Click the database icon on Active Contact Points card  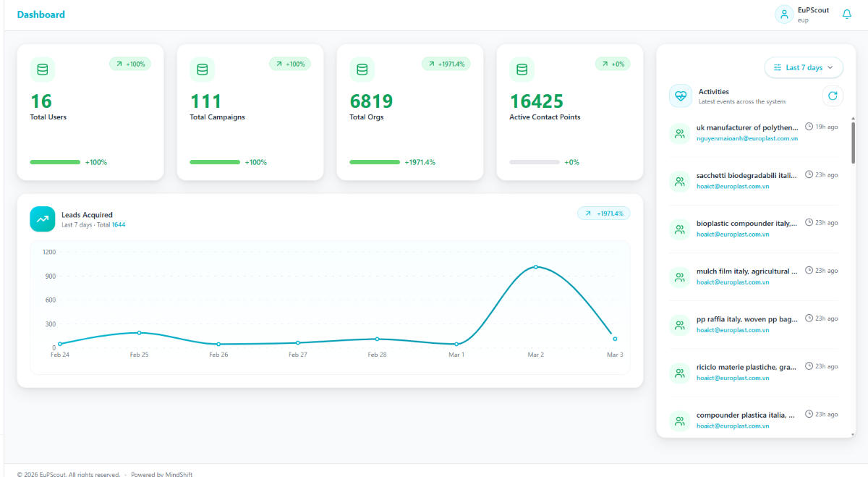point(522,69)
